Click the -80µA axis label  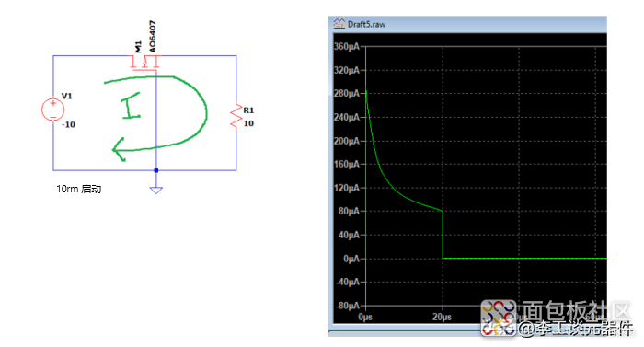pyautogui.click(x=348, y=306)
